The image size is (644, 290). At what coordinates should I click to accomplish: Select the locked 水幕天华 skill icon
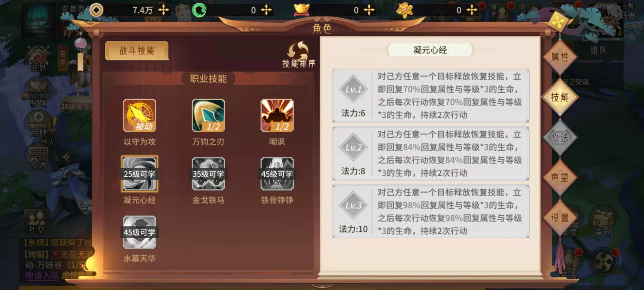[x=140, y=232]
